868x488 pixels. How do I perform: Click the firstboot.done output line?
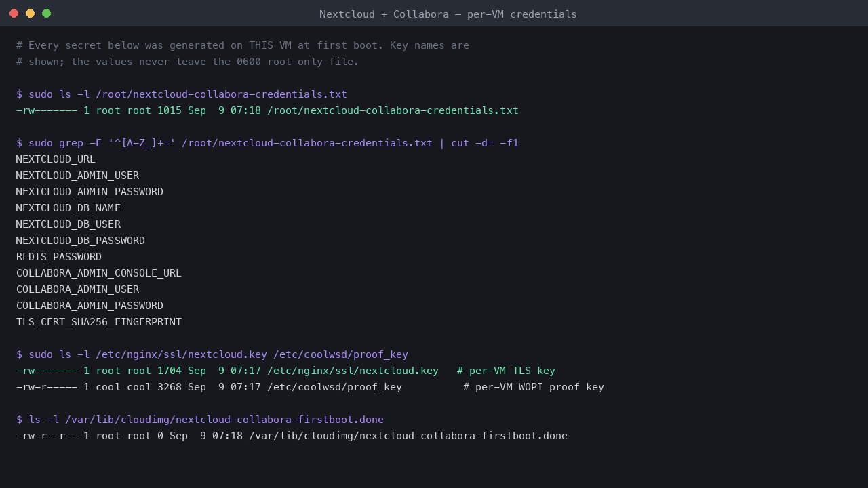pyautogui.click(x=292, y=436)
